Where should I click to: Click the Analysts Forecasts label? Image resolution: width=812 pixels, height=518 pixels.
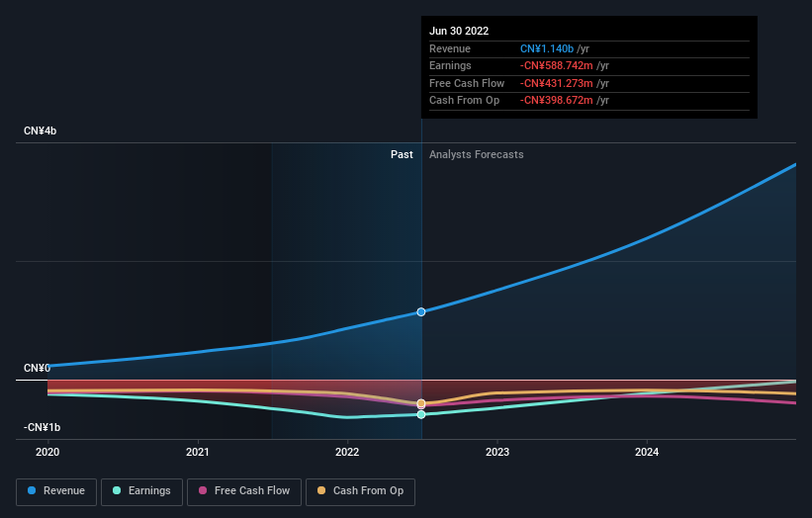pos(477,155)
